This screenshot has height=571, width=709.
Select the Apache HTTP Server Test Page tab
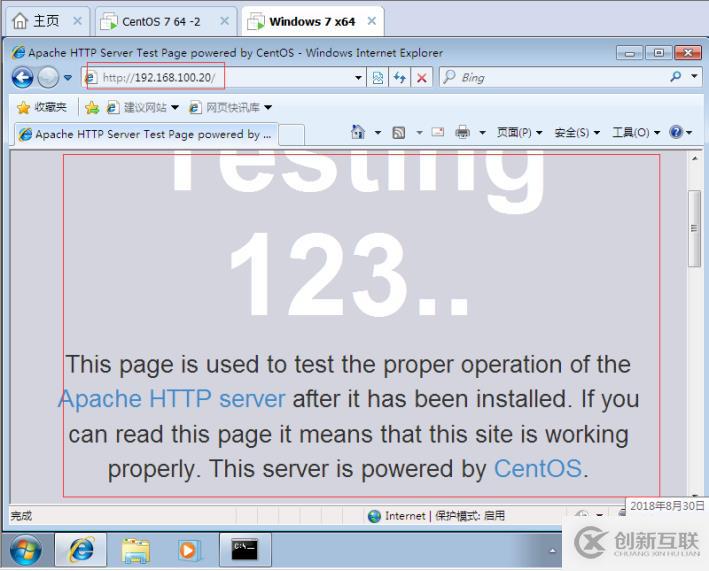pyautogui.click(x=146, y=134)
